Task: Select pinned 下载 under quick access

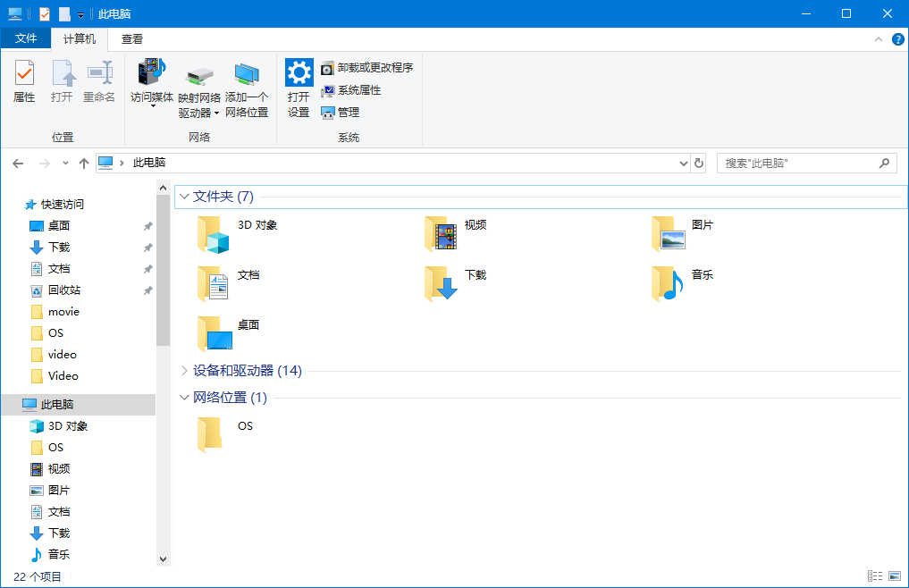Action: 59,247
